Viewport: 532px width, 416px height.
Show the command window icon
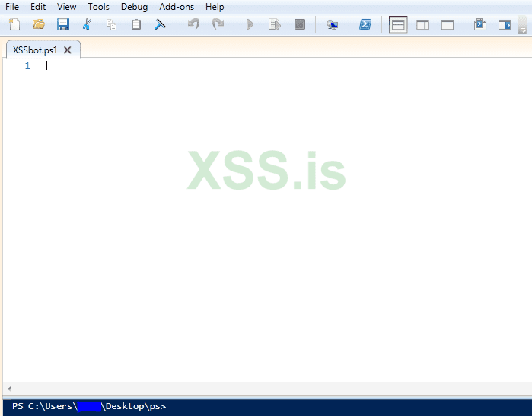tap(480, 24)
